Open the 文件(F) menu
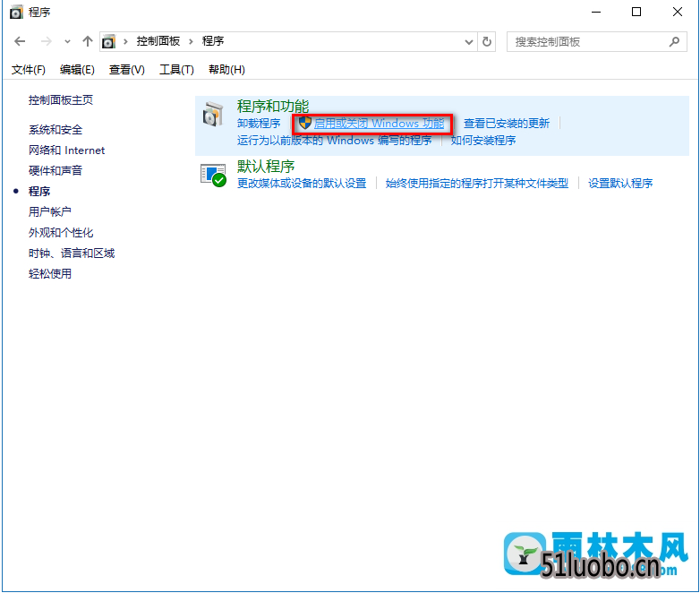 tap(28, 69)
